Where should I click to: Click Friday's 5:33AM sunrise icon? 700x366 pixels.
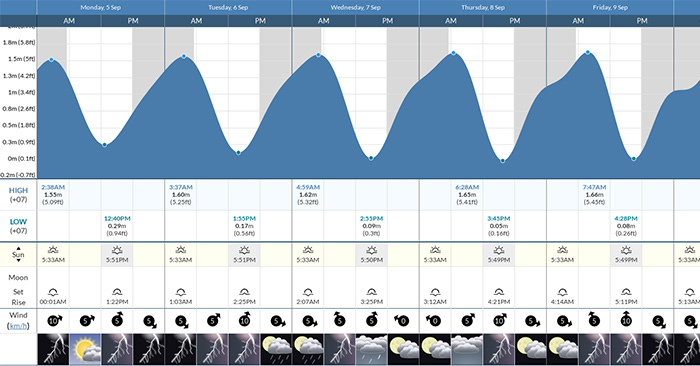click(x=562, y=250)
